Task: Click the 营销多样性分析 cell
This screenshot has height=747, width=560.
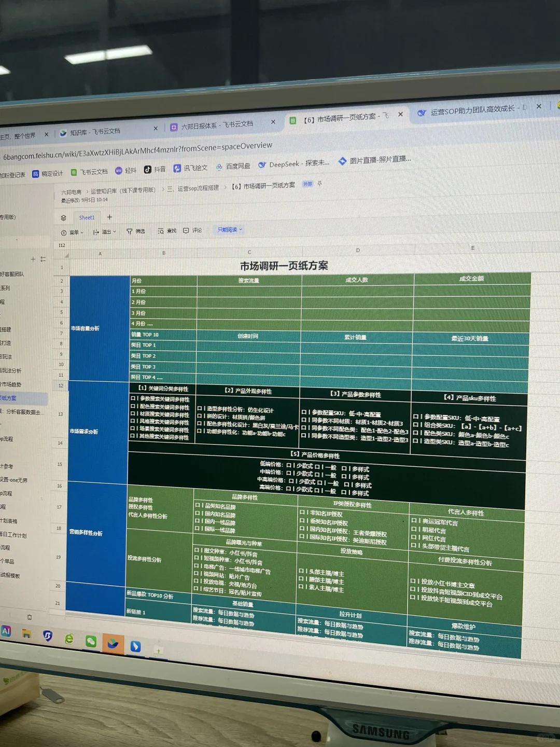Action: (96, 533)
